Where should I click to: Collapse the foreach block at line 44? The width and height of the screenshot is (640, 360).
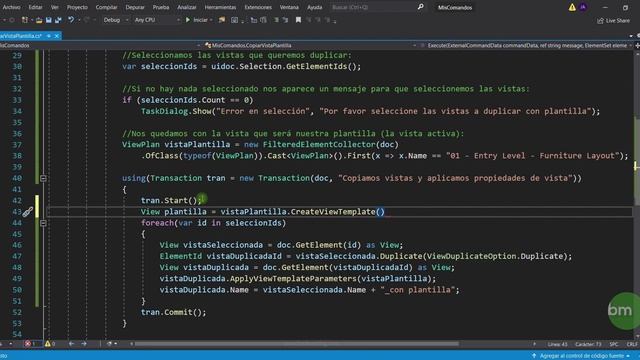coord(43,223)
